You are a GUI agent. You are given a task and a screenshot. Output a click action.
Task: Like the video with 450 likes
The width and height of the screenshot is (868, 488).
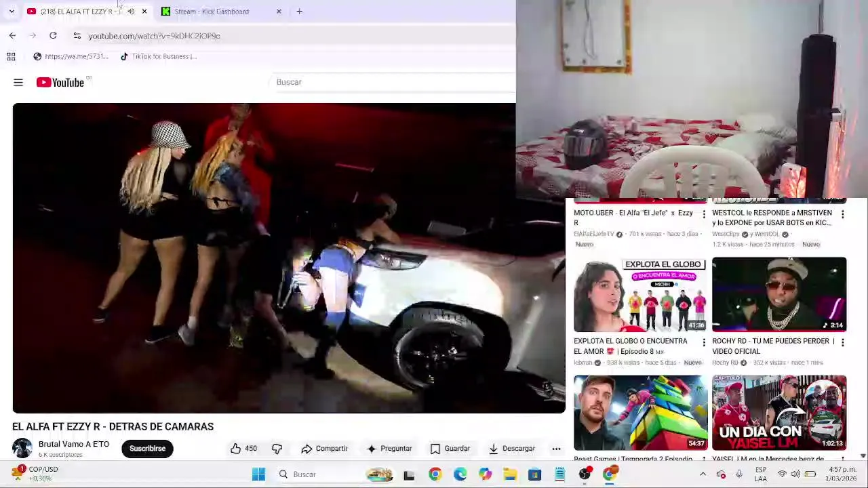(243, 449)
